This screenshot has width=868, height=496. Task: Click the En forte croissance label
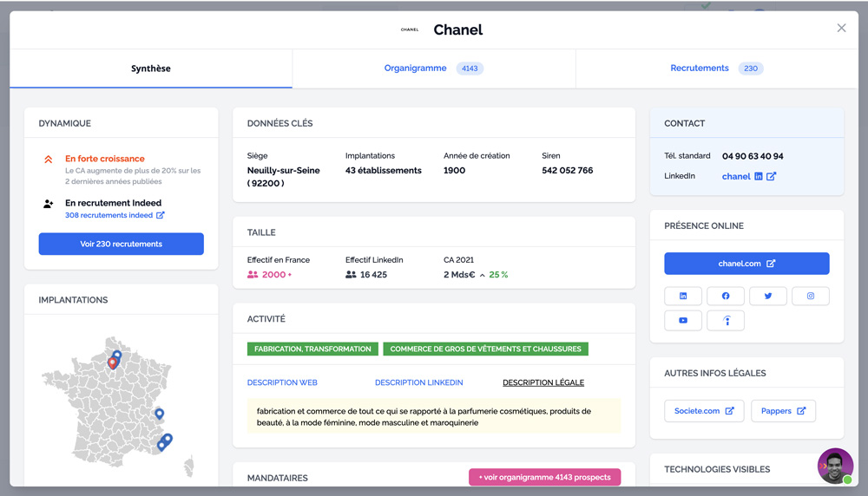point(105,159)
